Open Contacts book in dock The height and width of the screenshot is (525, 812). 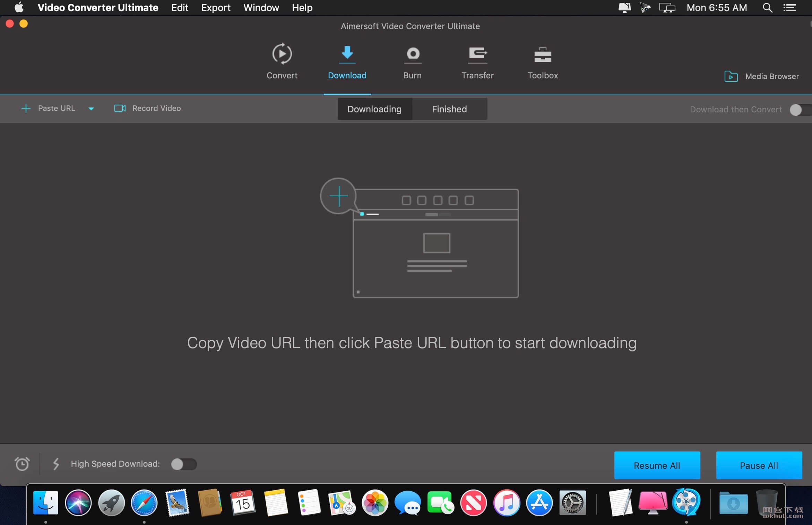click(210, 502)
